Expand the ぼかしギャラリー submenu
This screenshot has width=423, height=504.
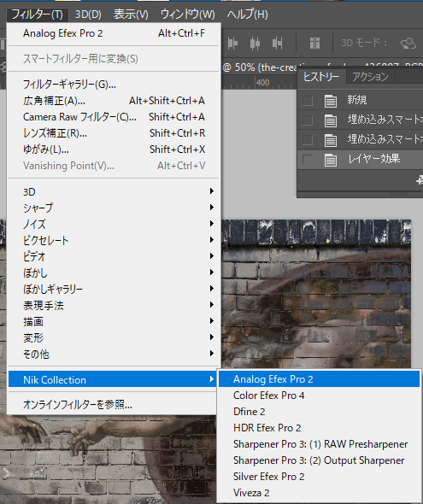click(114, 290)
